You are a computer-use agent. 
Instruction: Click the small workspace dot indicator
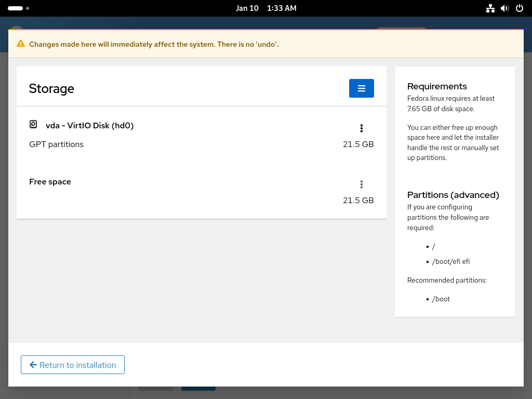28,8
